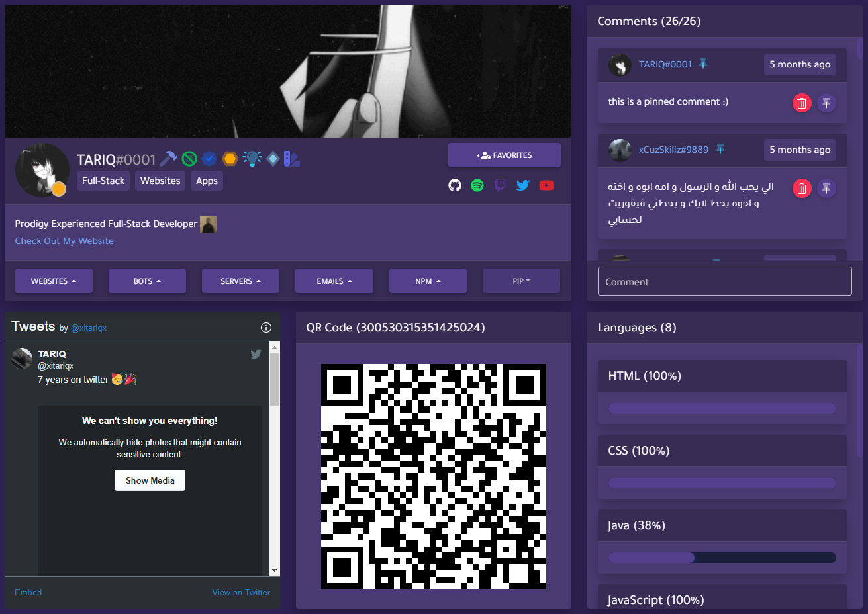
Task: Click xCuzSkillz#9889 comment avatar
Action: 620,150
